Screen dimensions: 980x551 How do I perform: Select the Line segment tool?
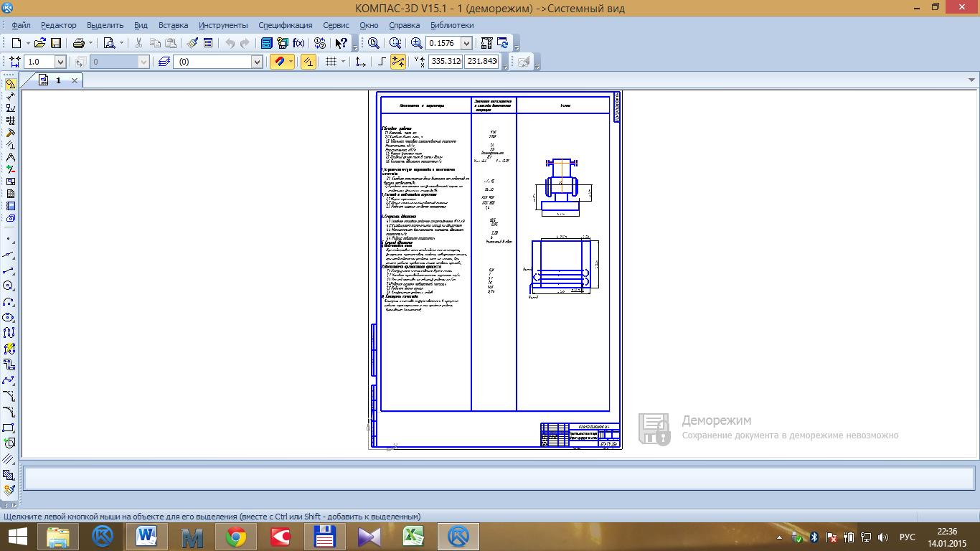tap(9, 270)
